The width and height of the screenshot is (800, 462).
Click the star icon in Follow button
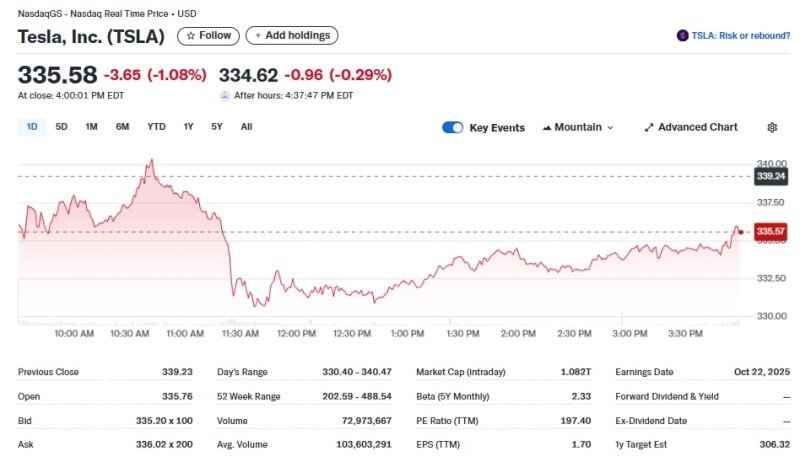191,36
